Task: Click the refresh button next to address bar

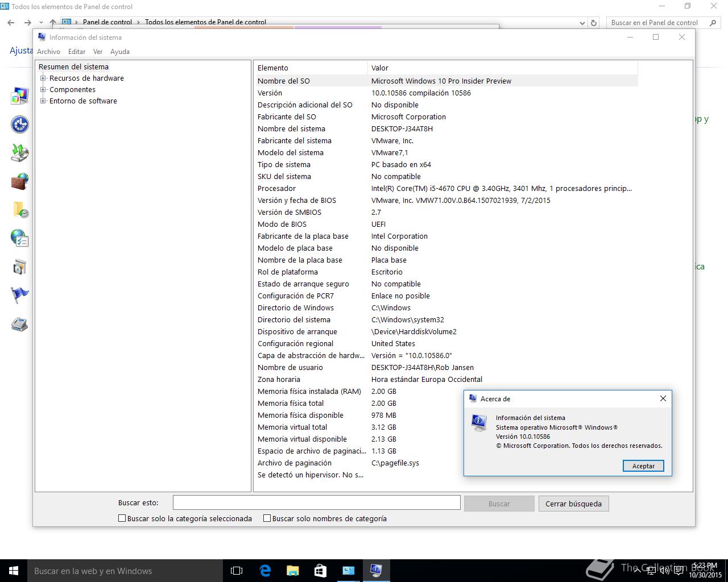Action: coord(594,23)
